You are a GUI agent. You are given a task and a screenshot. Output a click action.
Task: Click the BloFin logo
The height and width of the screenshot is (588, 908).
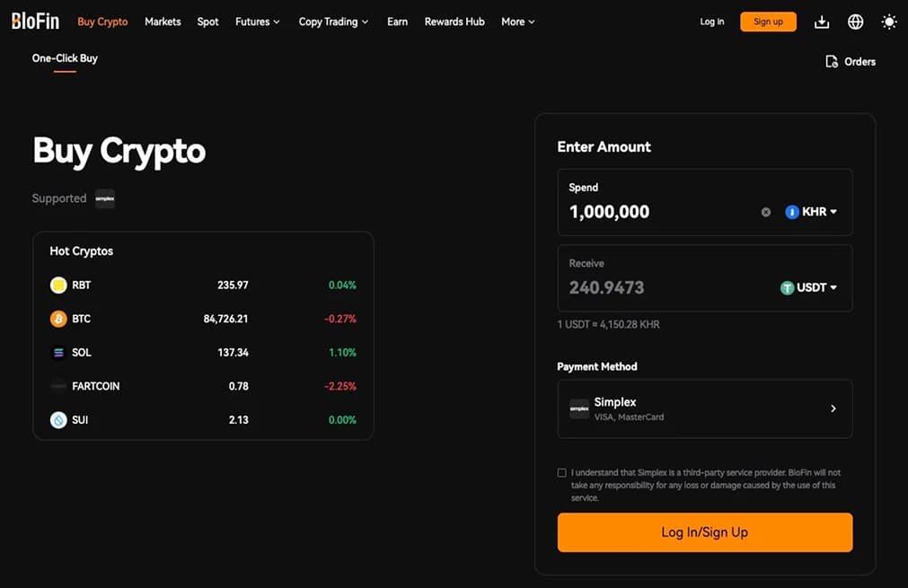click(35, 22)
